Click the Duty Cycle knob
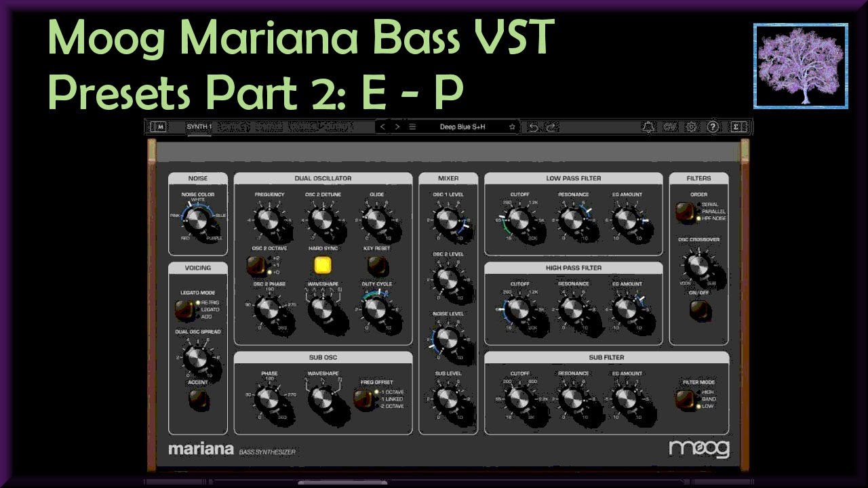The height and width of the screenshot is (488, 868). (x=376, y=309)
